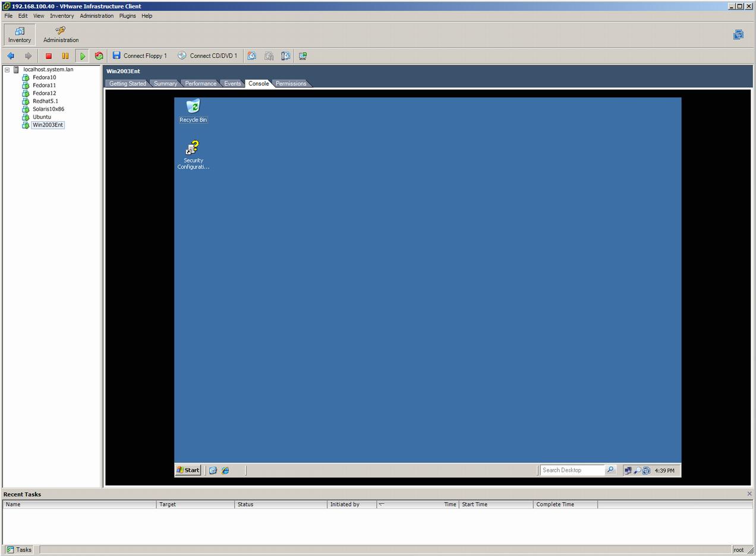Screen dimensions: 756x556
Task: Switch to the Events tab
Action: pos(232,83)
